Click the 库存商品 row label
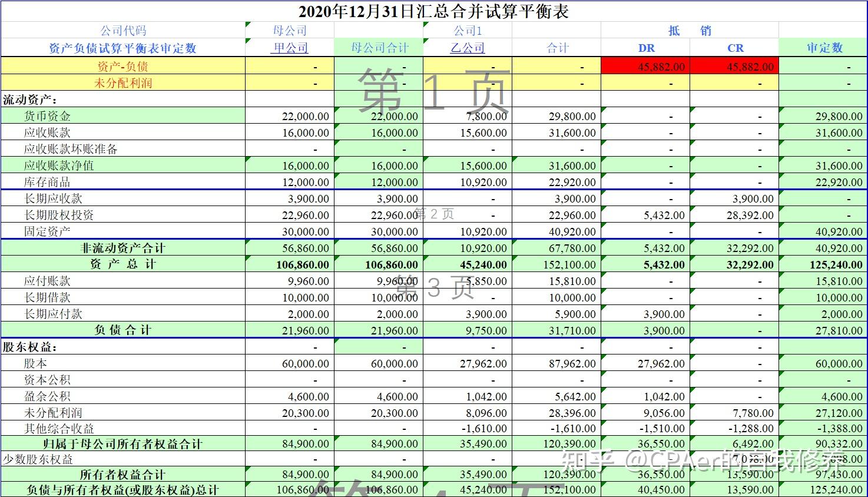This screenshot has width=868, height=497. coord(47,182)
